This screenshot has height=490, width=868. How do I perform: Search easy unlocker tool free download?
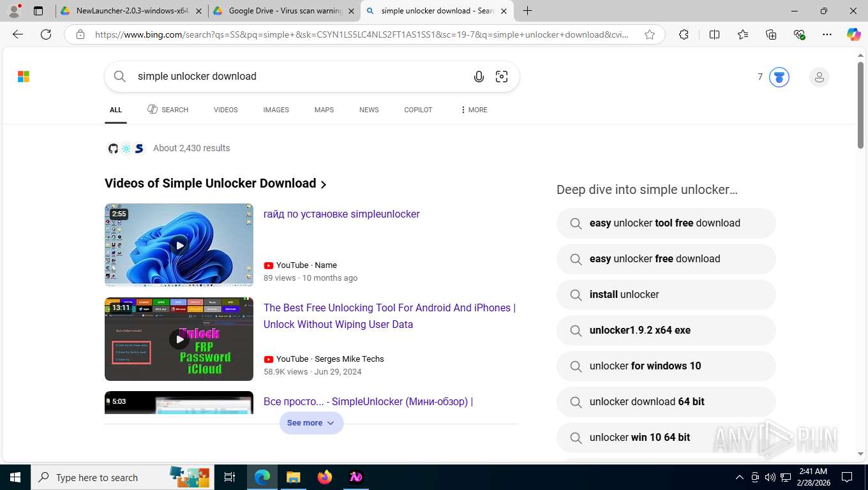[x=666, y=223]
